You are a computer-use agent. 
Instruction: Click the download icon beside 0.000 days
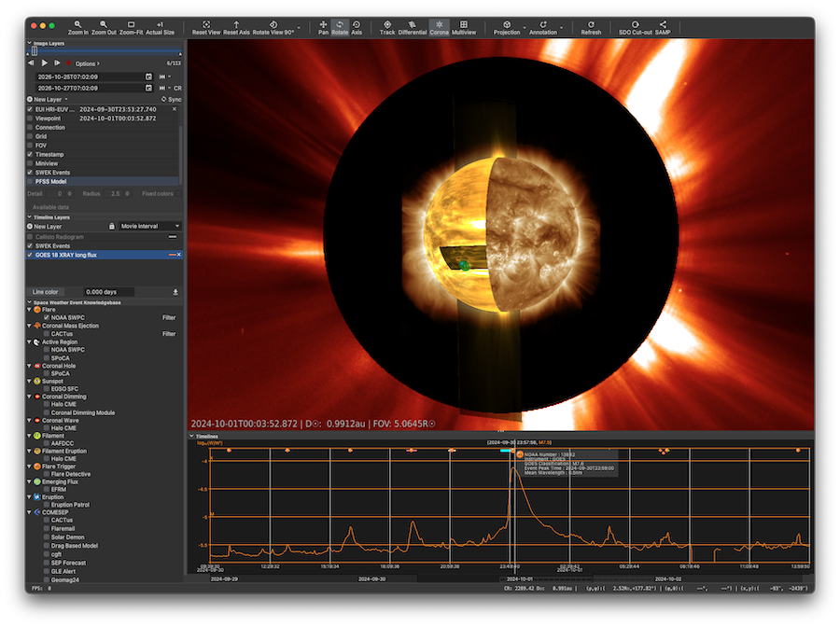(175, 292)
